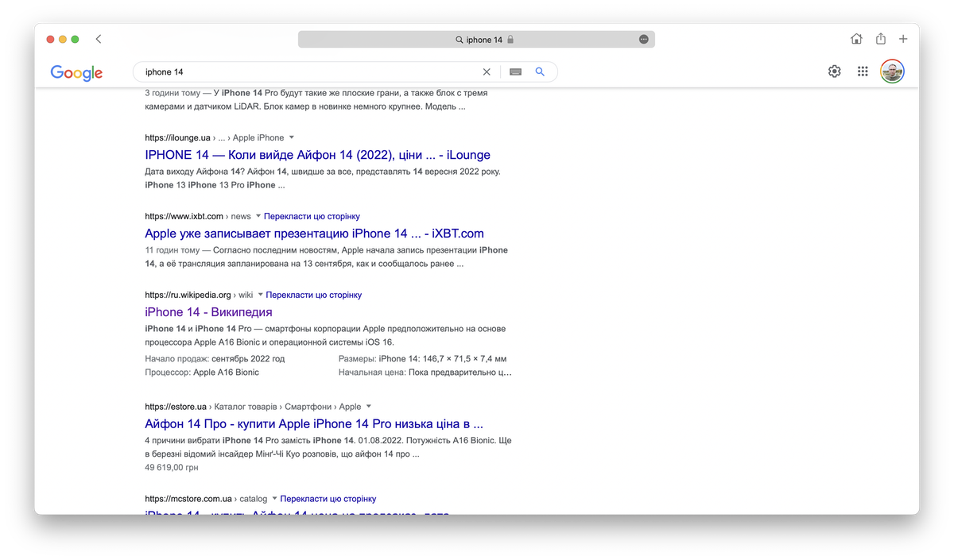Open a new tab with plus icon

[x=903, y=39]
